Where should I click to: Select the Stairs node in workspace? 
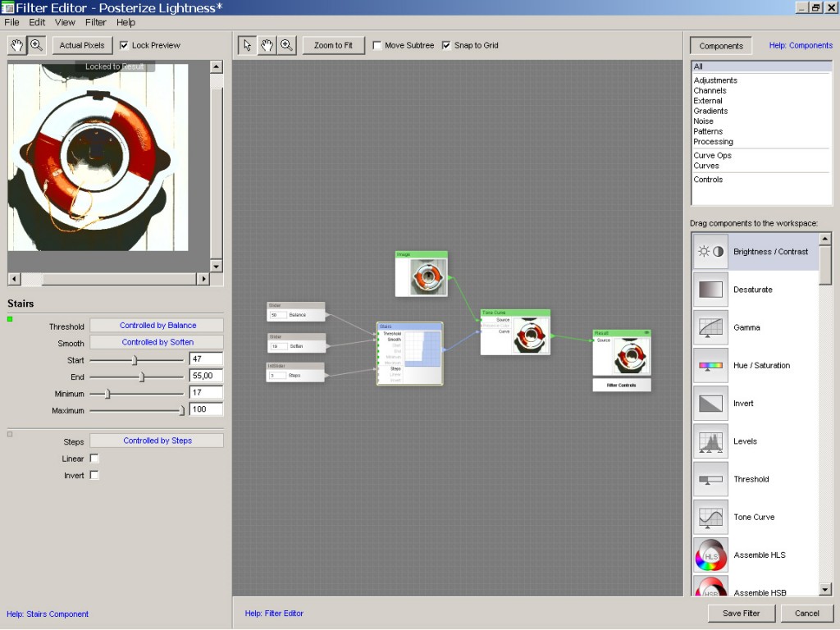coord(410,354)
